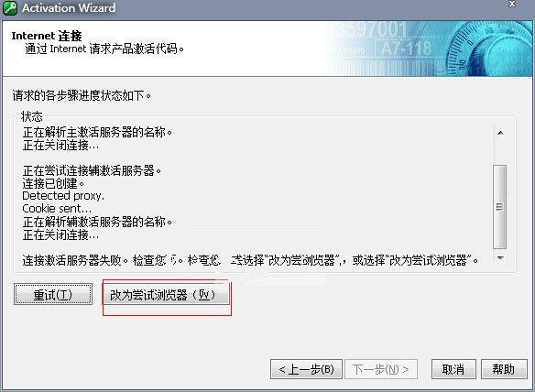
Task: Select the "Cookie sent..." log line
Action: 57,209
